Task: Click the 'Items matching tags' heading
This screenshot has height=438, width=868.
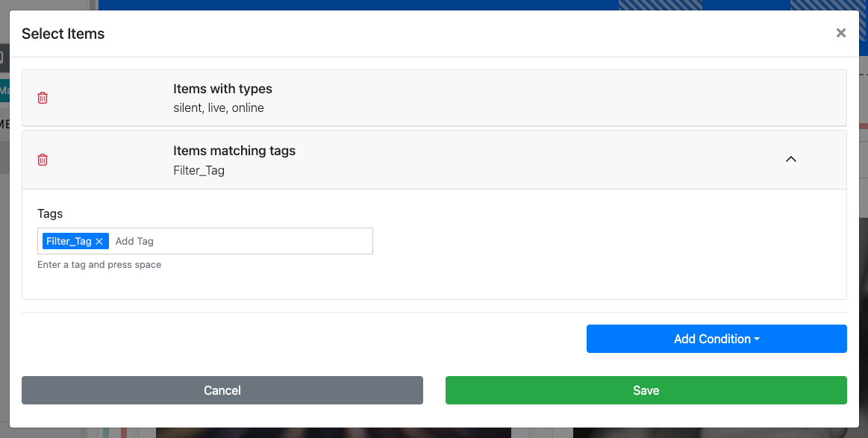Action: [234, 151]
